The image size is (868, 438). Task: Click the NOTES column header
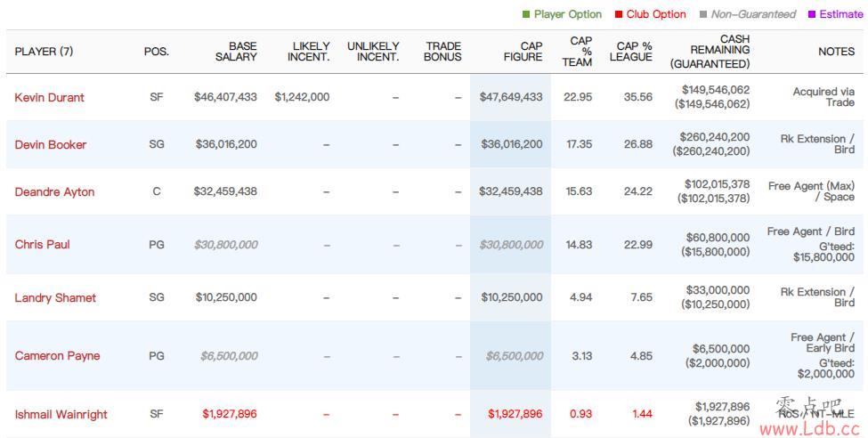point(837,52)
